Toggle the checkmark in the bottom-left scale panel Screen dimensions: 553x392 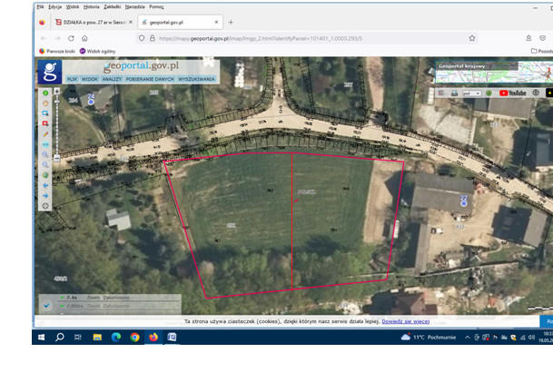pos(45,306)
